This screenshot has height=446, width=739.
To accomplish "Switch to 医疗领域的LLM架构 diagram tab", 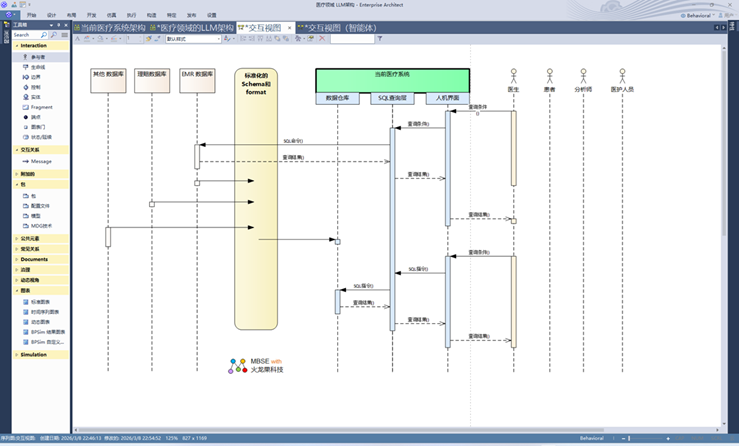I will 192,27.
